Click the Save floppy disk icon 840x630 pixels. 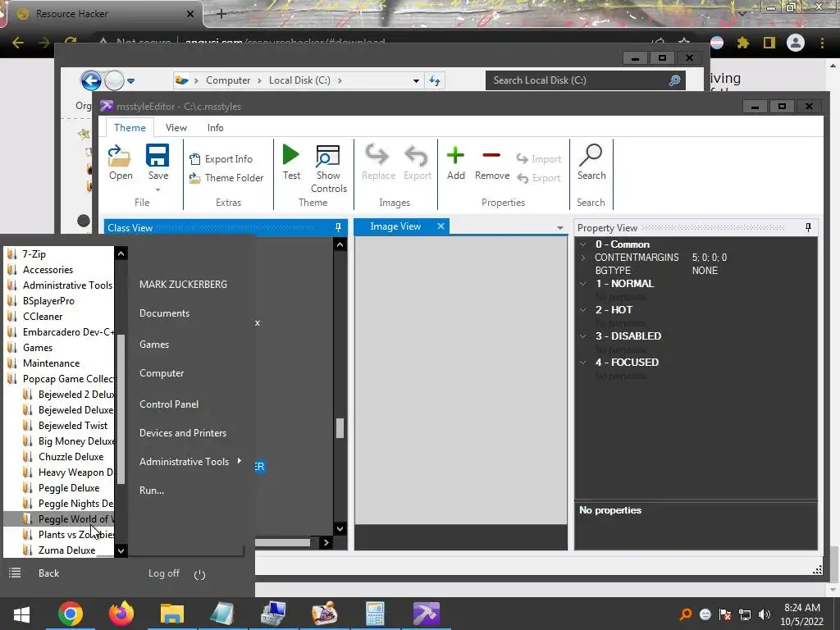tap(157, 156)
